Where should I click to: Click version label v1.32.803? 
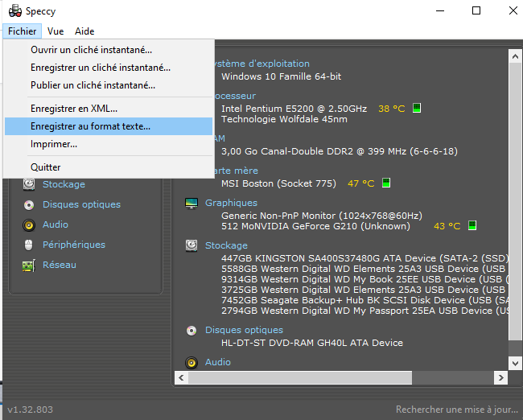click(x=30, y=410)
